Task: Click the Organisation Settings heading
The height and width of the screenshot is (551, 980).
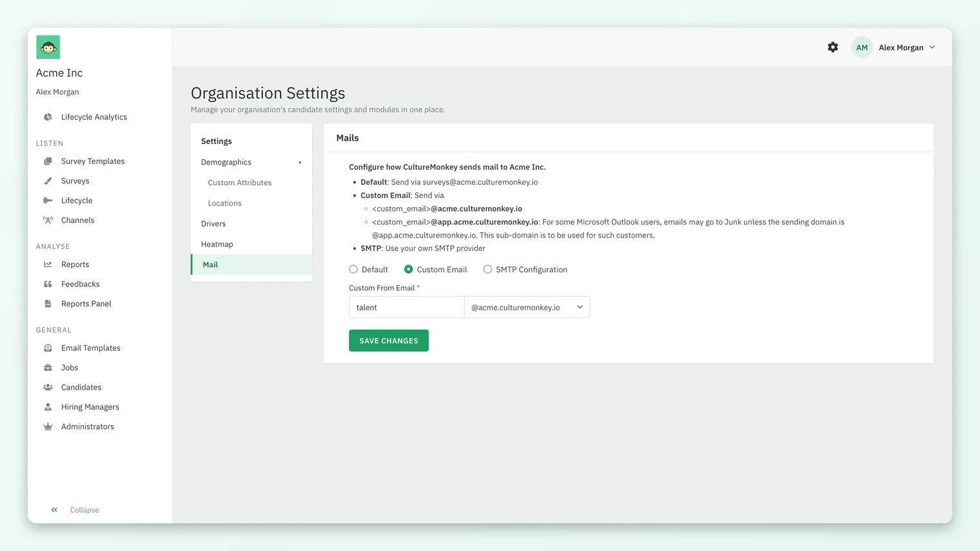Action: point(268,93)
